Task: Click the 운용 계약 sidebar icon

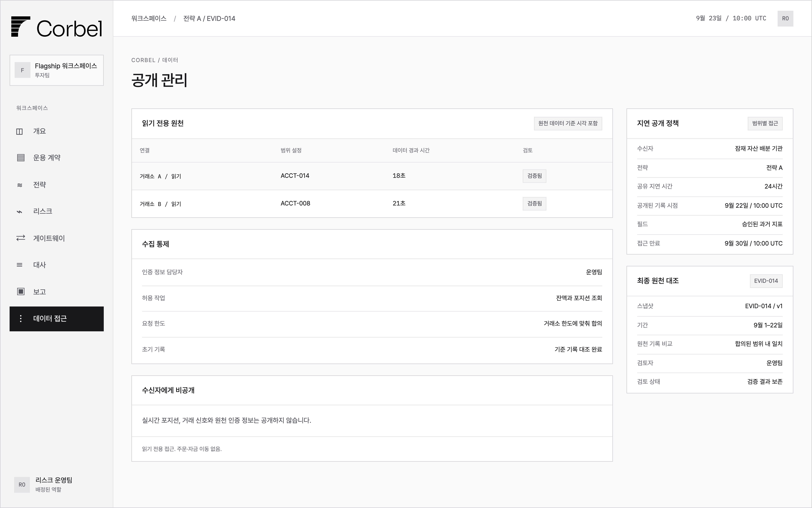Action: tap(20, 158)
